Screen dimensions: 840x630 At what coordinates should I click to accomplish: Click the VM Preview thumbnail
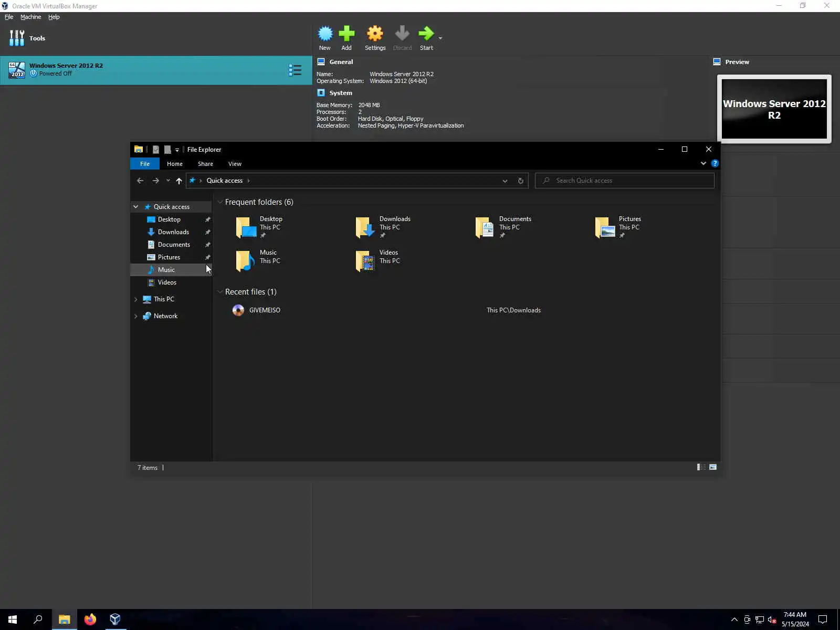pyautogui.click(x=774, y=109)
